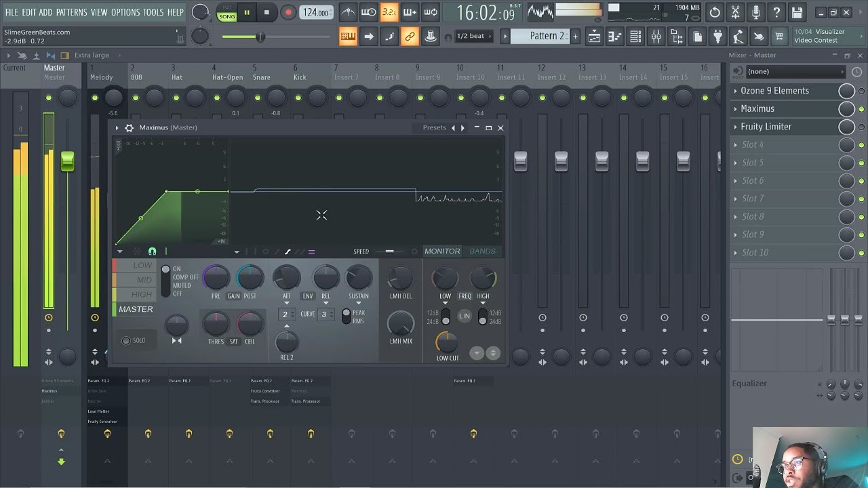Start recording with the record button
The image size is (868, 488).
pos(288,12)
